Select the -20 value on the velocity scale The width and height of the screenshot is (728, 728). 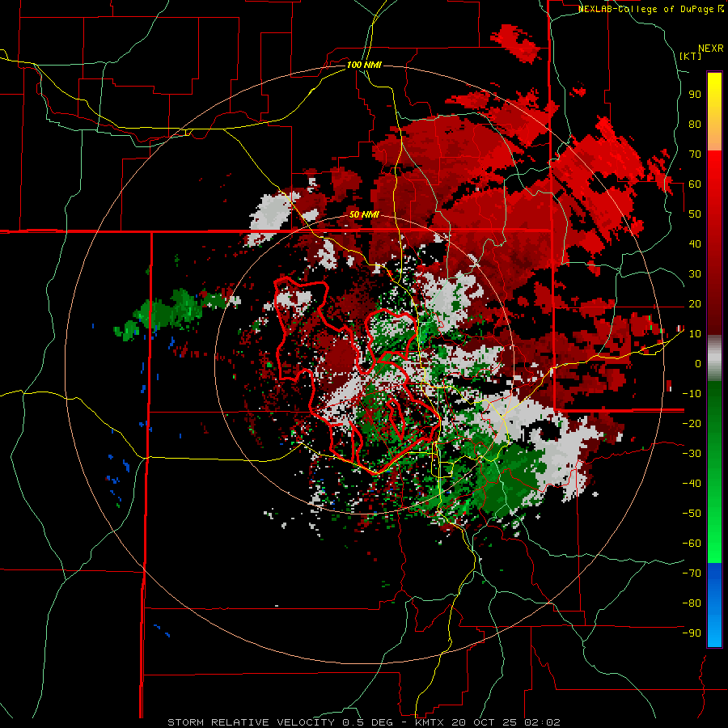click(692, 423)
